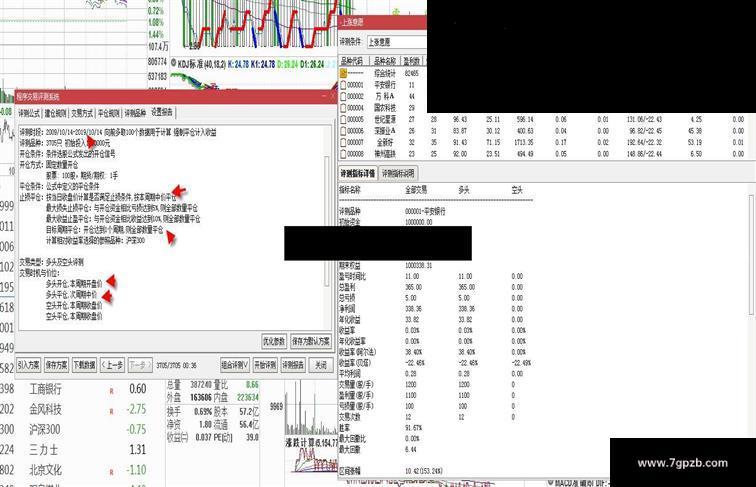
Task: Click the KDJ indicator label icon
Action: pyautogui.click(x=174, y=64)
